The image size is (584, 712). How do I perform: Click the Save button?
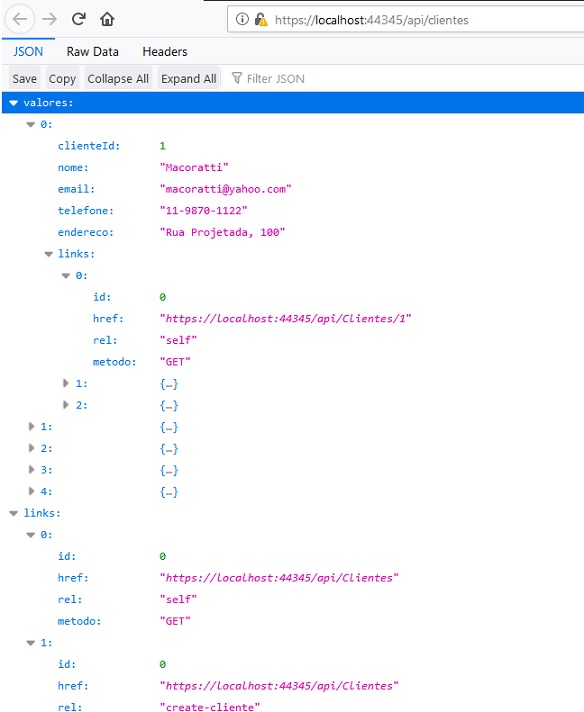(x=25, y=79)
